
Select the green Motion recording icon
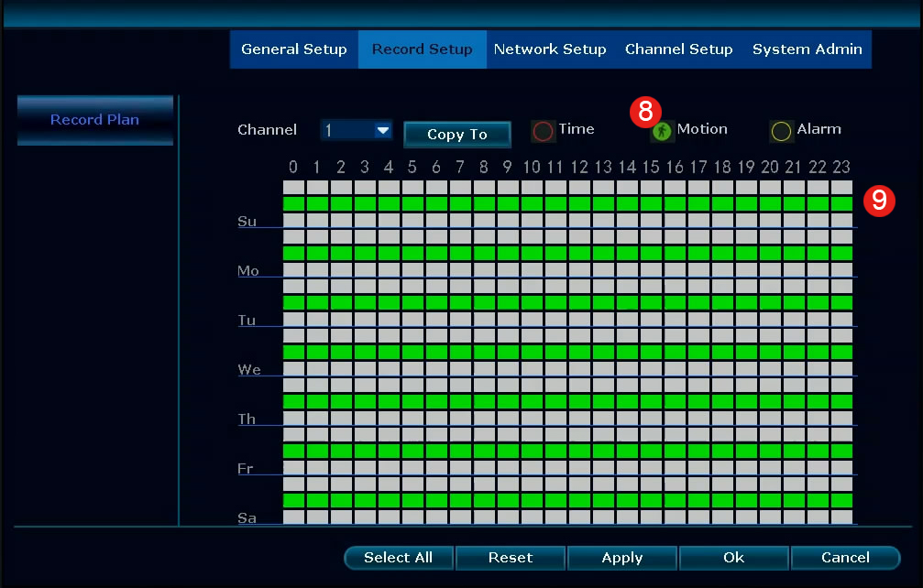[x=661, y=131]
